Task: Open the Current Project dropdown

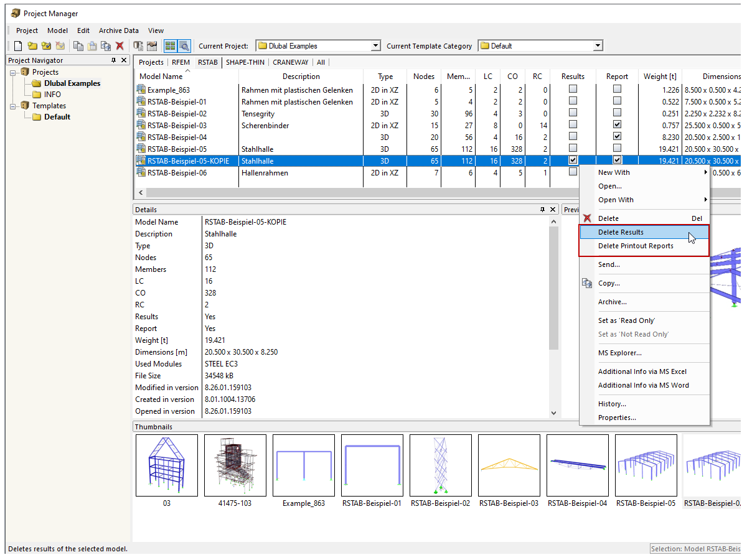Action: coord(375,45)
